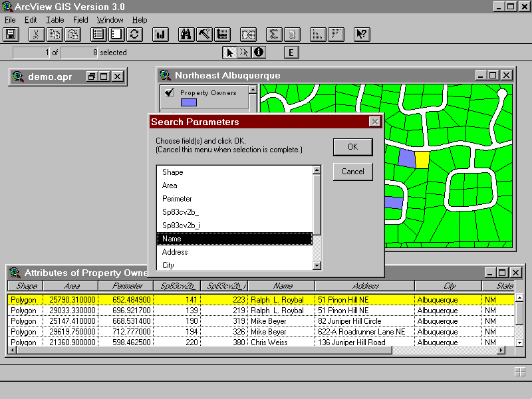Restore the demo.apr project window
This screenshot has width=532, height=399.
(91, 76)
